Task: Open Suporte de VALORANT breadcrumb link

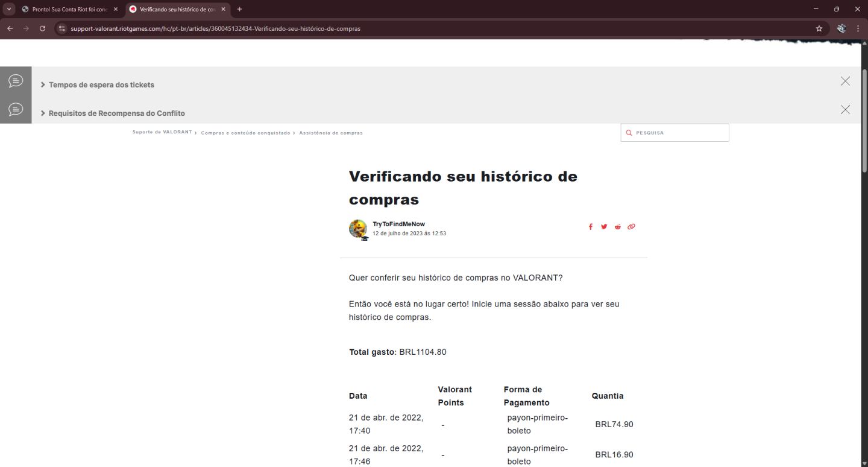Action: pos(162,132)
